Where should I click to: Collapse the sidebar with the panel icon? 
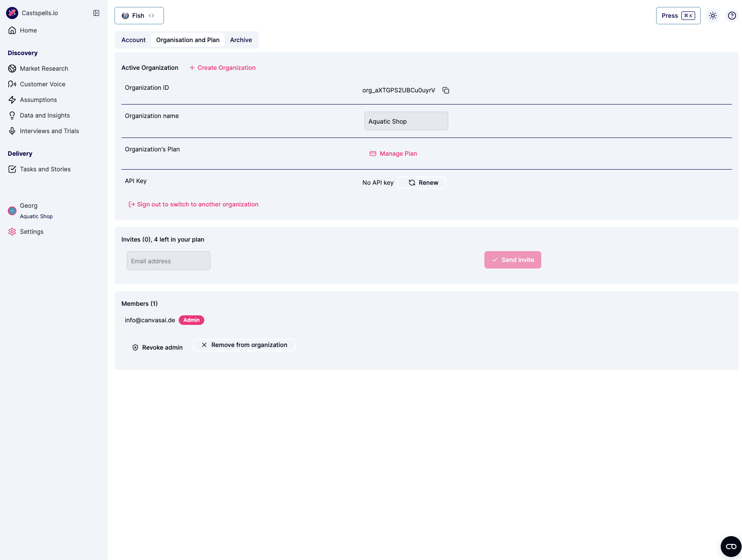[x=96, y=13]
